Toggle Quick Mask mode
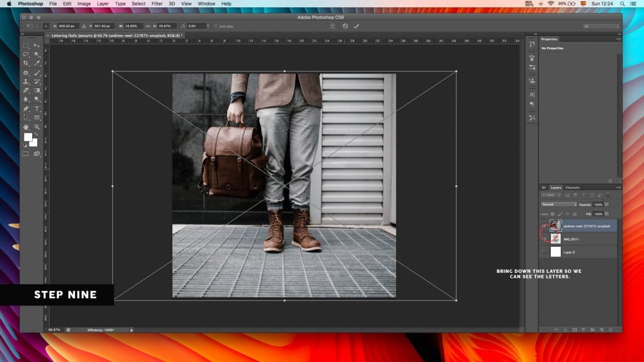Screen dimensions: 644x362 [25, 154]
